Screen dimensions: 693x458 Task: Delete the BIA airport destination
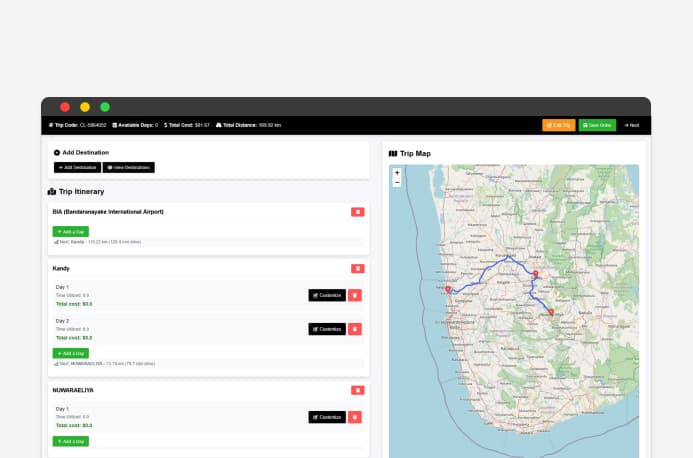[x=357, y=212]
